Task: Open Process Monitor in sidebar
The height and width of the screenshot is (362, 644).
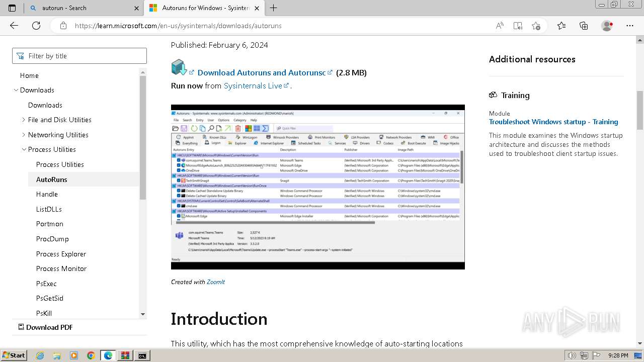Action: tap(61, 268)
